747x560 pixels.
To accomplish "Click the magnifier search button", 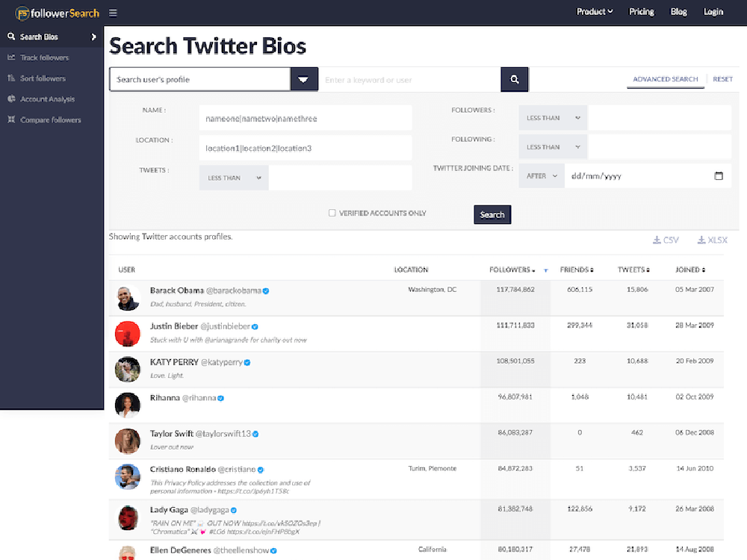I will point(515,79).
